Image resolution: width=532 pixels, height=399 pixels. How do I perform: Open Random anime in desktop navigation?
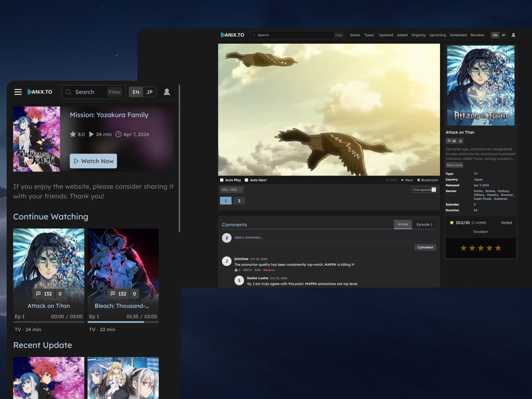tap(477, 35)
